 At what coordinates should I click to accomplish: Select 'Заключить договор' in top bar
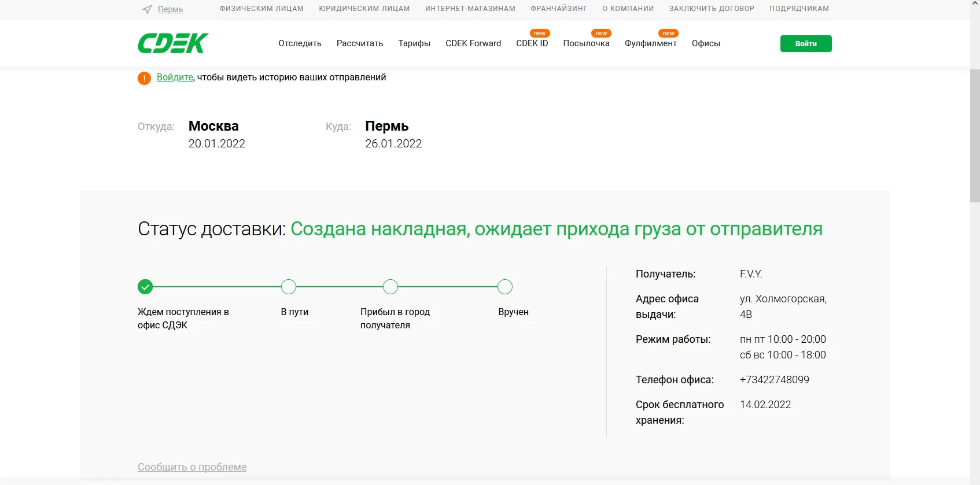[712, 9]
